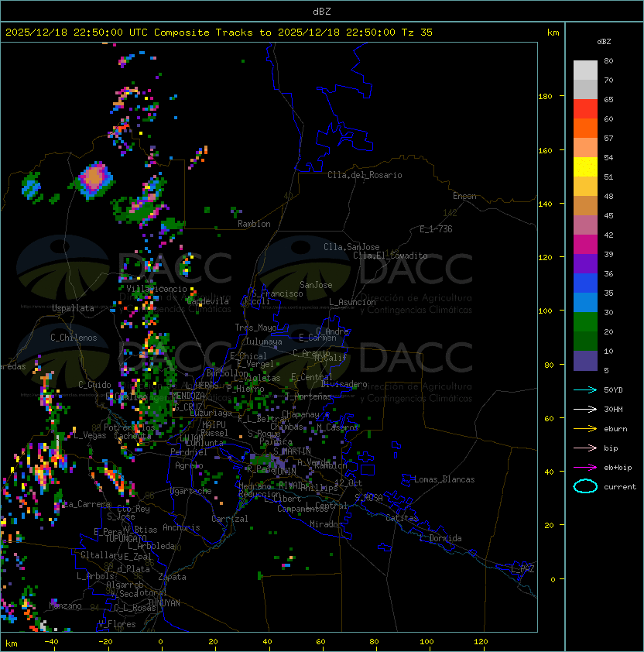This screenshot has height=652, width=644.
Task: Click the Composite Tracks timestamp header
Action: point(219,32)
